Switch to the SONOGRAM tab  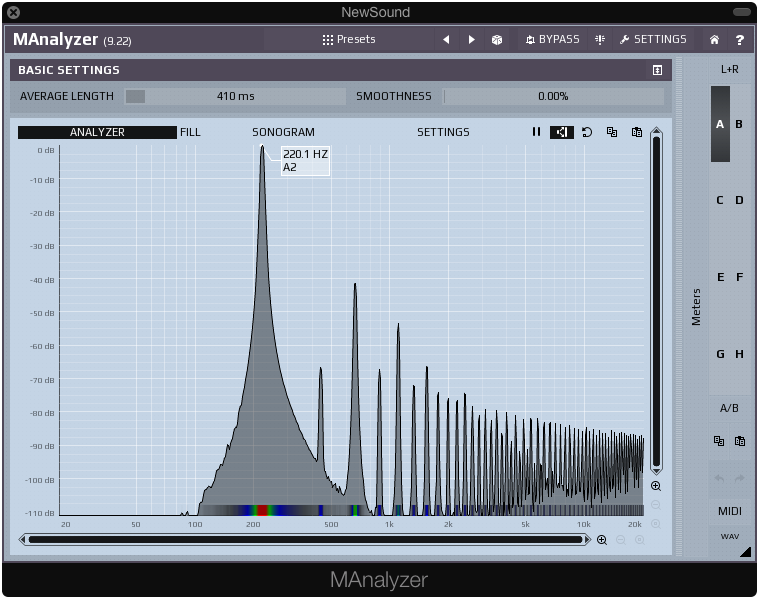point(283,132)
